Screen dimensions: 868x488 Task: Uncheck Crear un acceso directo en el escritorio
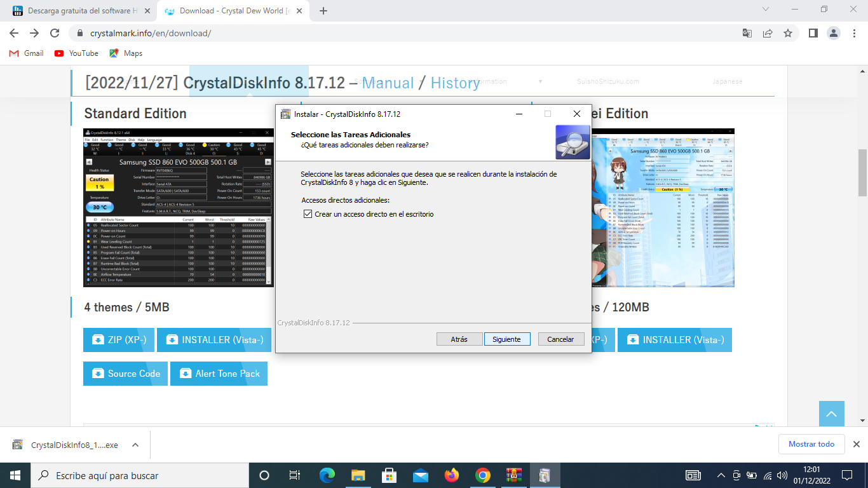[x=308, y=214]
